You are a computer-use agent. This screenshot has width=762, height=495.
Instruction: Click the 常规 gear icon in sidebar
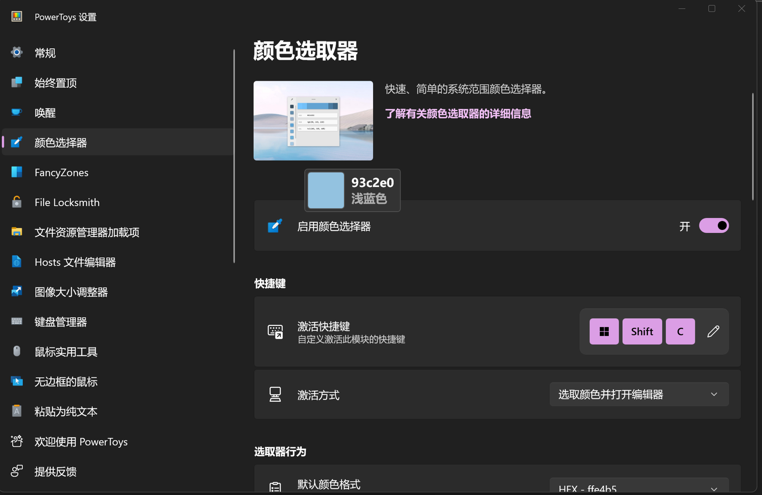point(17,52)
